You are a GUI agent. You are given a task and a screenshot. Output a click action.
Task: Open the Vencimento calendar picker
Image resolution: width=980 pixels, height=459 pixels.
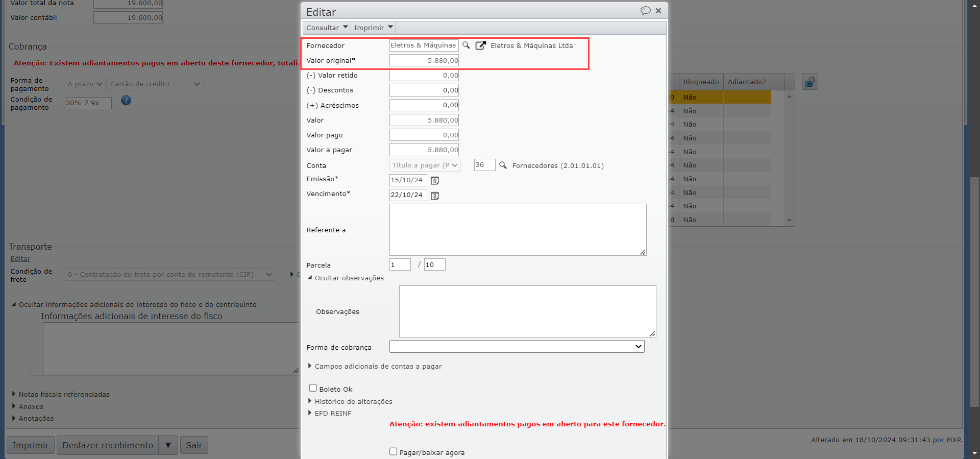[x=435, y=196]
